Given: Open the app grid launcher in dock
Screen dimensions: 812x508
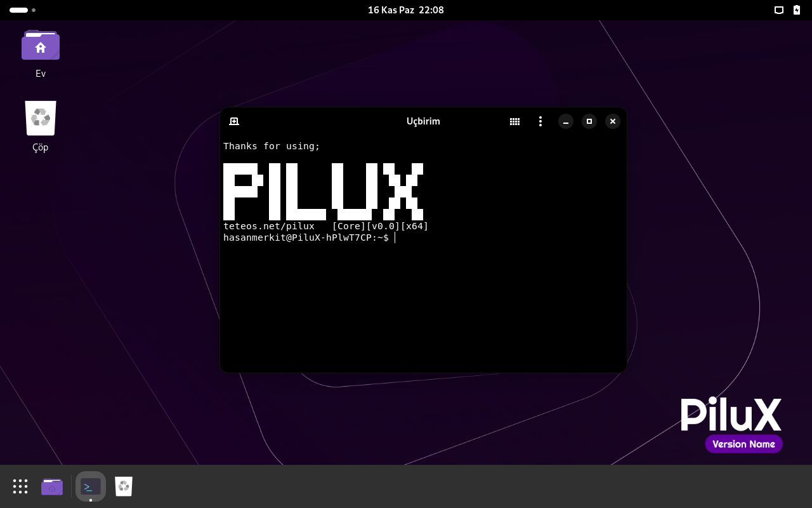Looking at the screenshot, I should coord(20,486).
